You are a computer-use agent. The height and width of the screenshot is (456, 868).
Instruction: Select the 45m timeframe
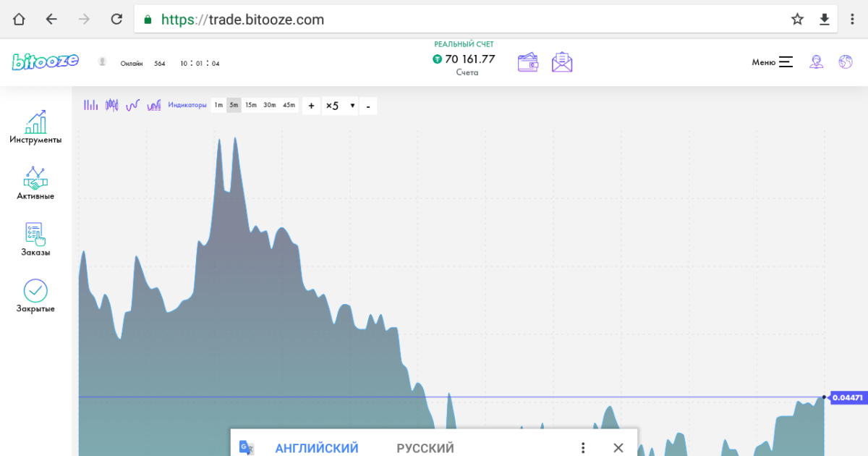289,106
